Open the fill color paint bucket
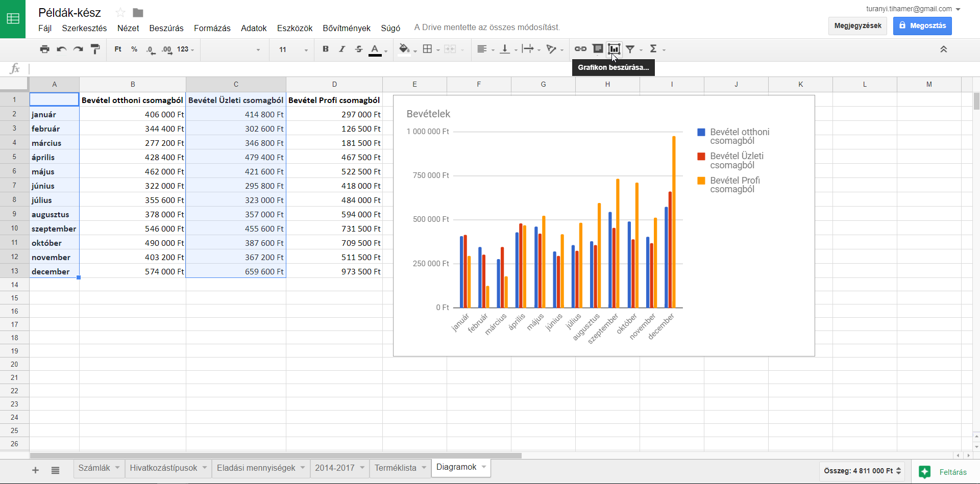The height and width of the screenshot is (484, 980). (404, 49)
